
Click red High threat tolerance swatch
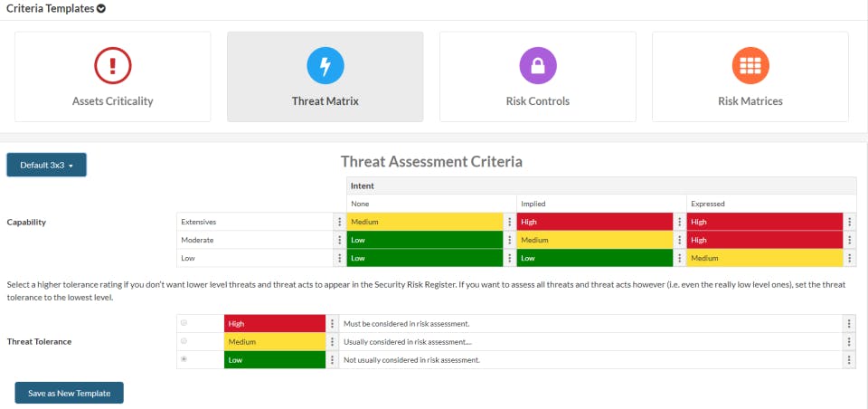tap(275, 324)
